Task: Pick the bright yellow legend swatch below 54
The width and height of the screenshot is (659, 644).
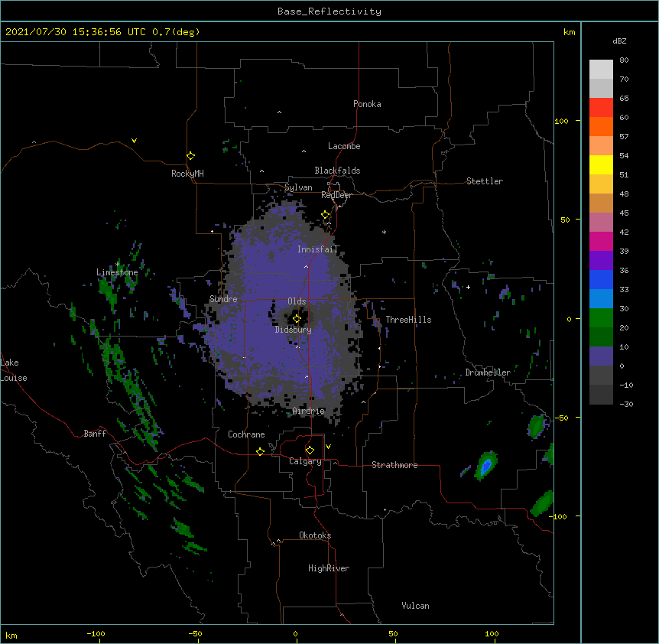Action: pyautogui.click(x=601, y=164)
